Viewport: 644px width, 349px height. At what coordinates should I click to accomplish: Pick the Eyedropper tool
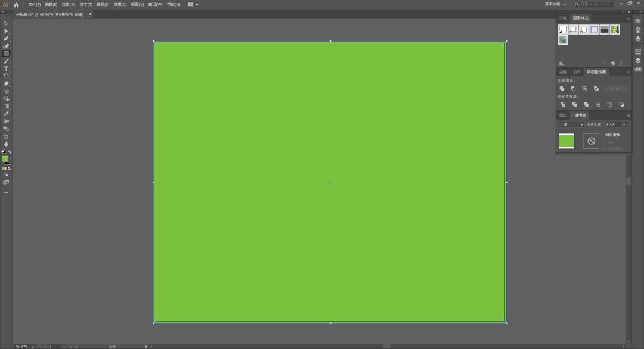click(x=6, y=114)
